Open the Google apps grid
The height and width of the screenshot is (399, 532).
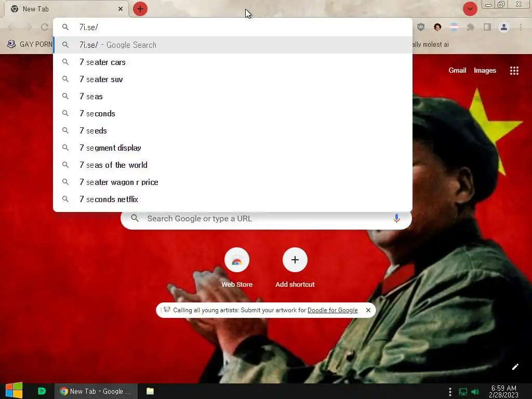(514, 71)
